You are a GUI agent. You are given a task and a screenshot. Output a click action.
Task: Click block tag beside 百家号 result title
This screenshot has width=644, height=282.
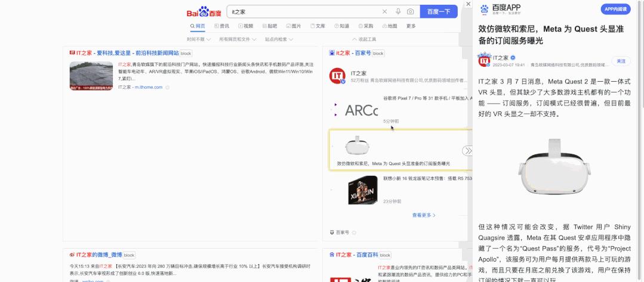pos(378,54)
